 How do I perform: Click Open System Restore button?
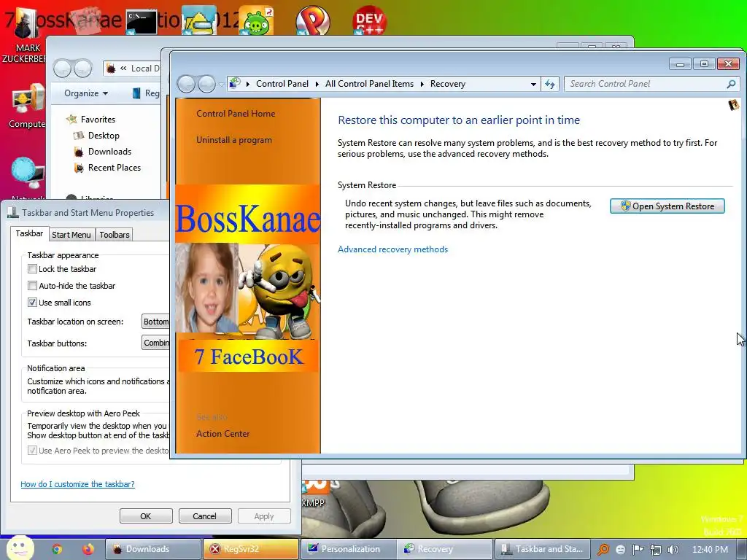click(667, 206)
